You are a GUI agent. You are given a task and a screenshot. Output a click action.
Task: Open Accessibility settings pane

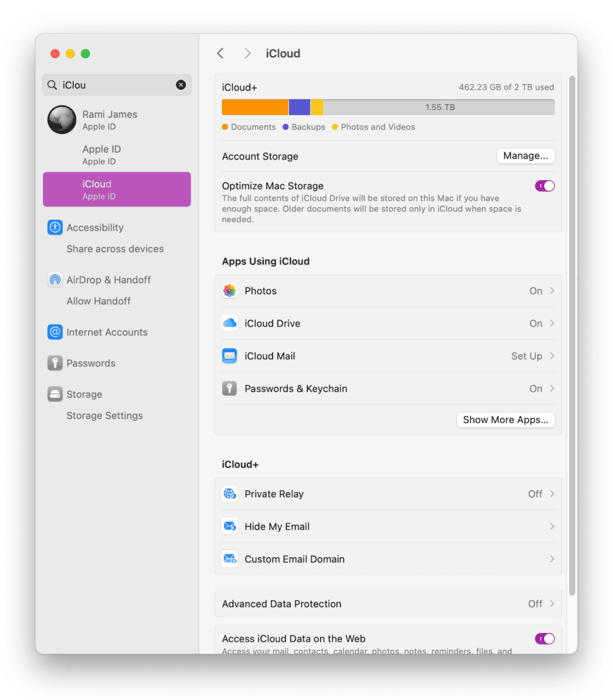click(x=95, y=228)
